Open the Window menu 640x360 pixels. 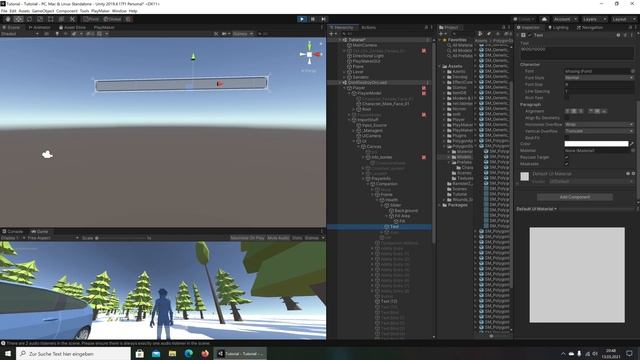(x=119, y=11)
